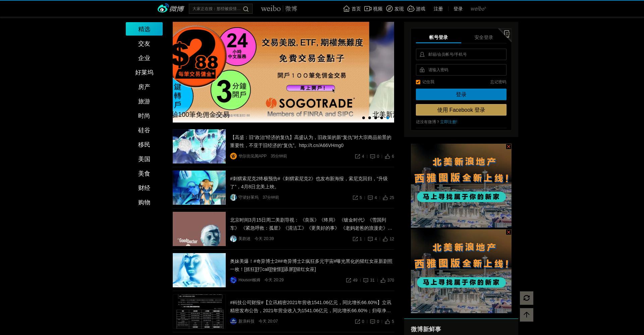
Task: Select the third carousel dot
Action: [x=376, y=118]
